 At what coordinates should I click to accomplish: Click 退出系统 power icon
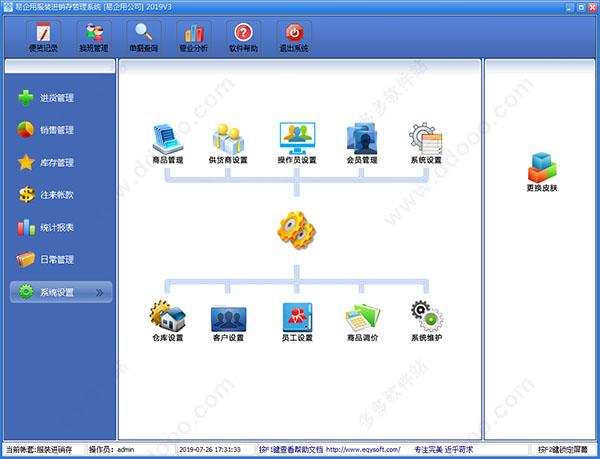294,37
